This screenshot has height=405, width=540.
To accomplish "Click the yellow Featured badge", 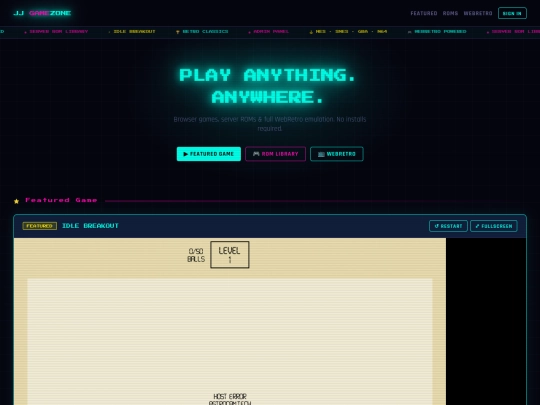I will point(40,226).
